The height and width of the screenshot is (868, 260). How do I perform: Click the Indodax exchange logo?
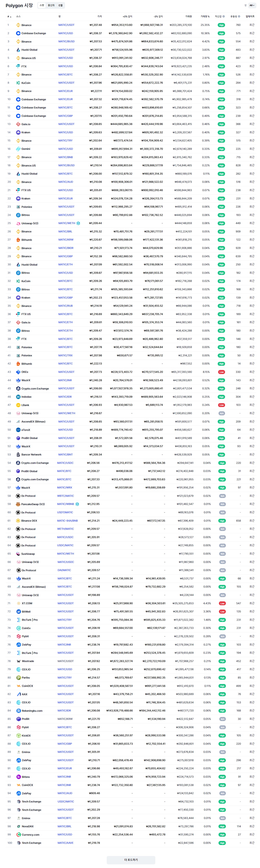click(x=18, y=397)
